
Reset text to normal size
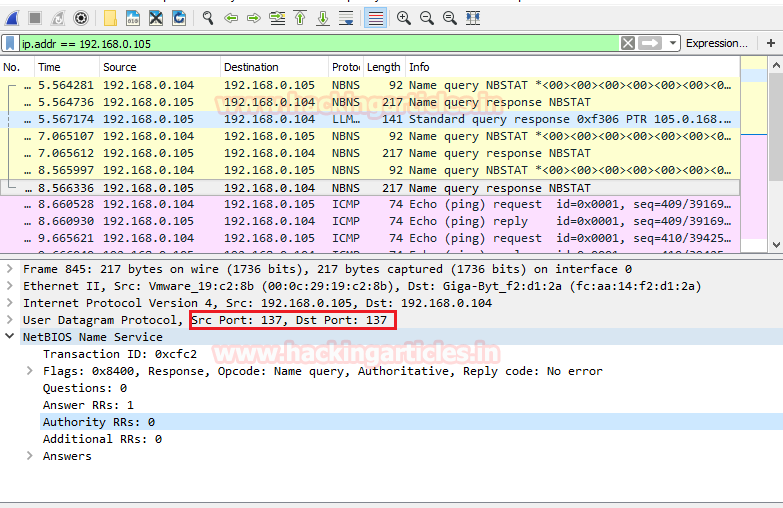pos(449,18)
